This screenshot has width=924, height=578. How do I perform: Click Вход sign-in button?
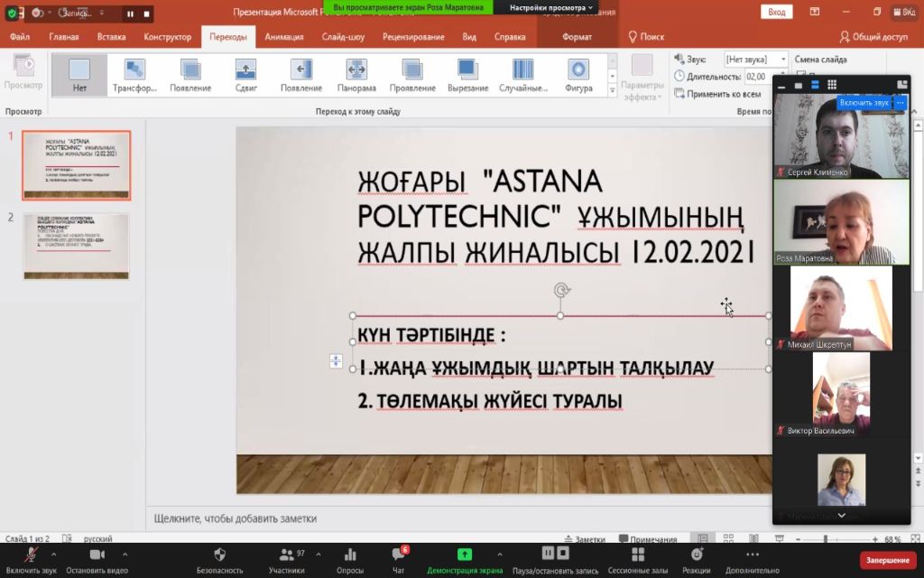pyautogui.click(x=776, y=12)
